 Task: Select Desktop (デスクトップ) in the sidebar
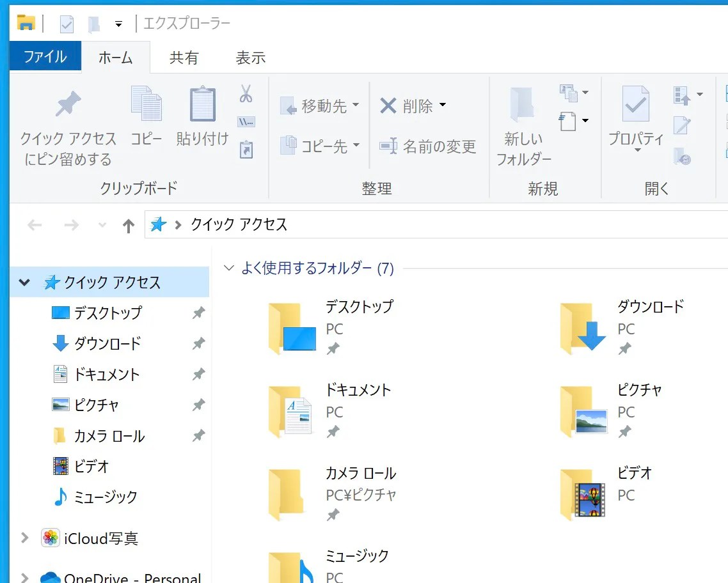108,313
